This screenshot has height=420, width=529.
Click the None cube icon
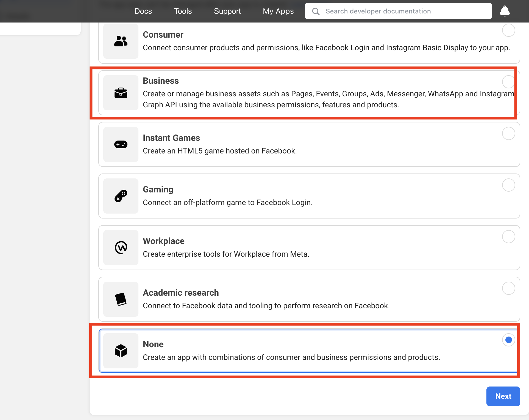click(121, 351)
